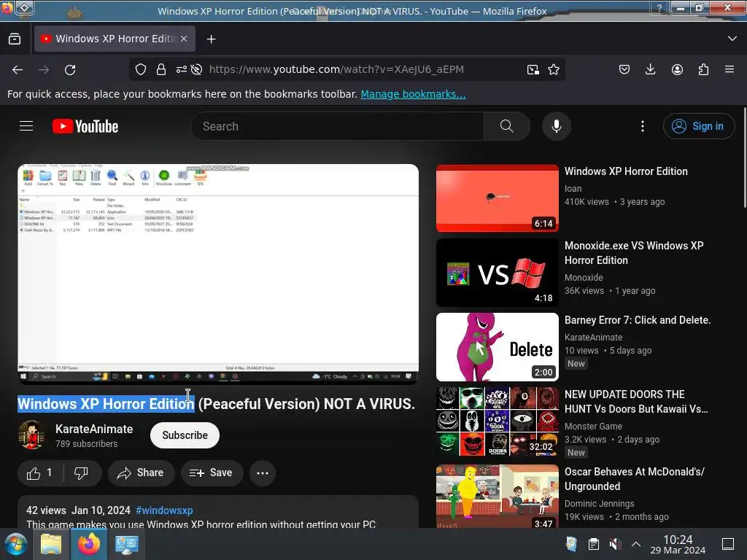Click the muted volume tray icon
Screen dimensions: 747x560
coord(615,544)
